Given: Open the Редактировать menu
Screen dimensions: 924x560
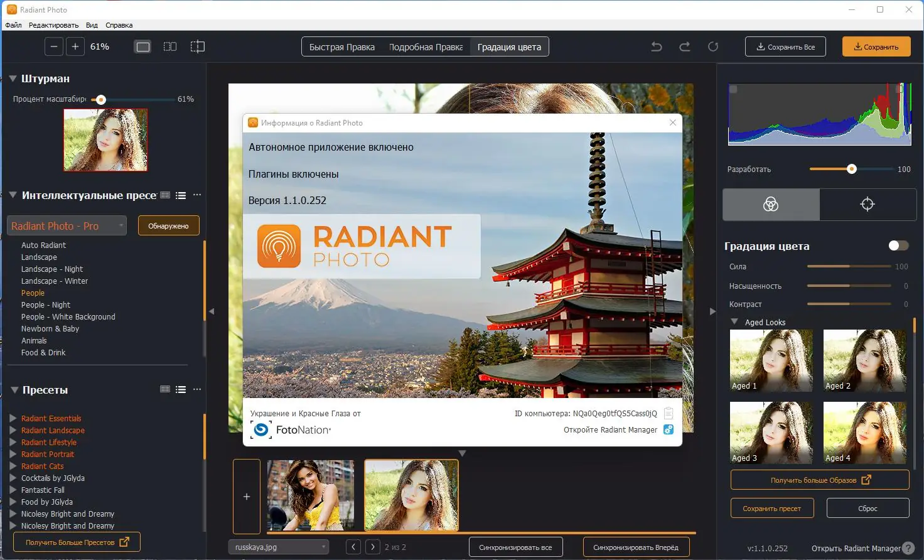Looking at the screenshot, I should click(x=53, y=24).
